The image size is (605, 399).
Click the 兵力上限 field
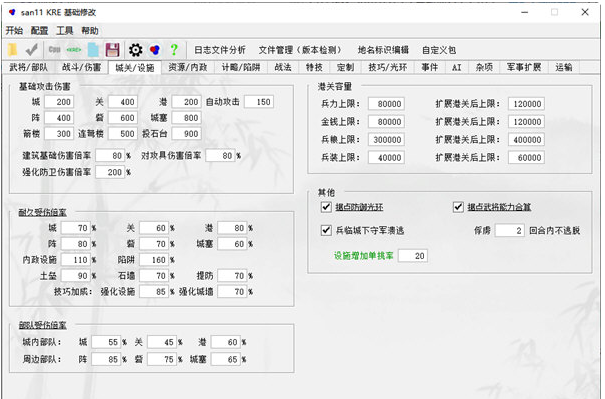point(386,104)
